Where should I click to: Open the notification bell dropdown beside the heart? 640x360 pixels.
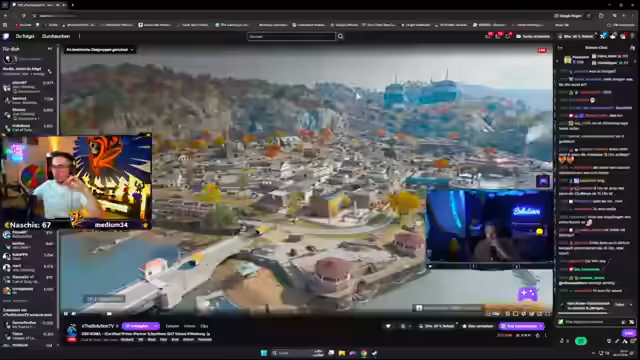404,326
